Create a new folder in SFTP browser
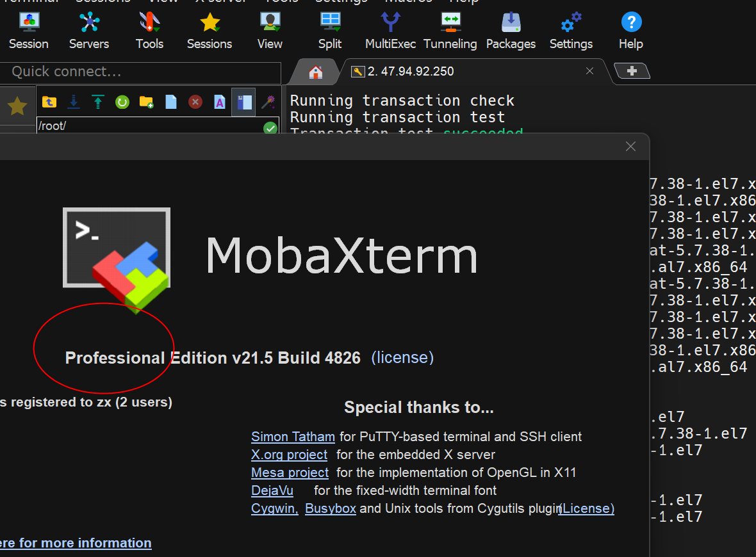 (147, 102)
